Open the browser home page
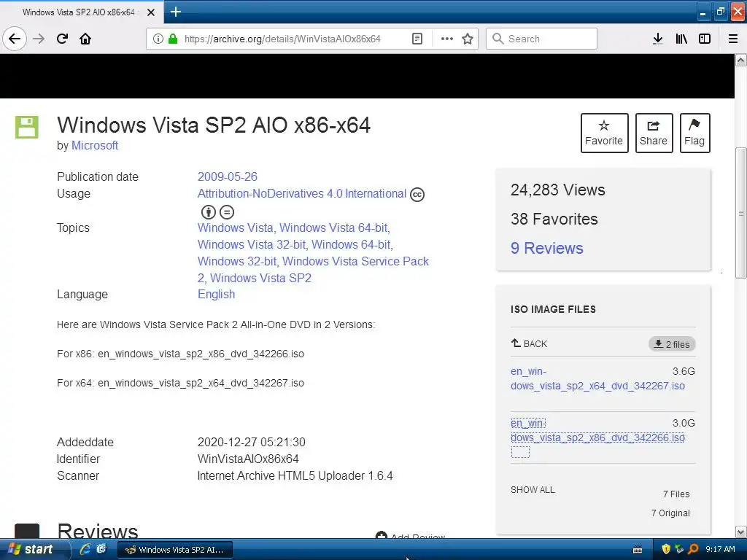The image size is (747, 560). click(85, 39)
